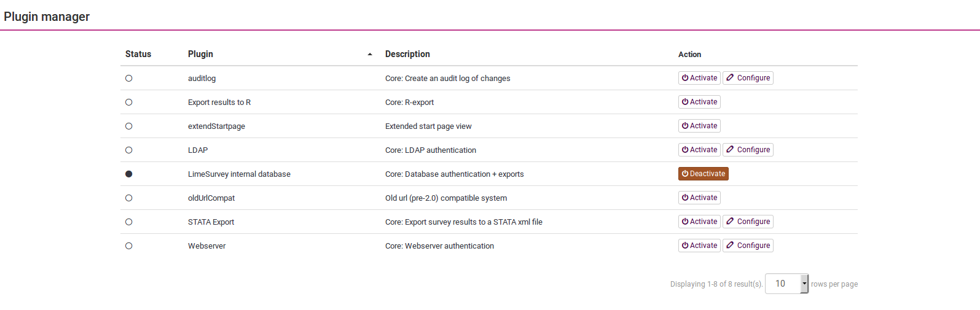Click the Webserver row status indicator
Viewport: 980px width, 310px height.
(x=129, y=246)
